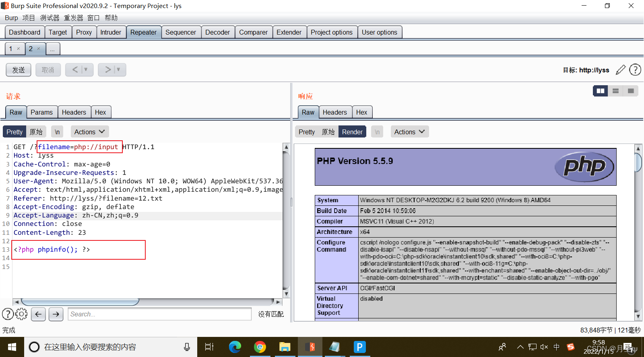This screenshot has width=644, height=357.
Task: Select side-by-side split layout icon
Action: pos(601,91)
